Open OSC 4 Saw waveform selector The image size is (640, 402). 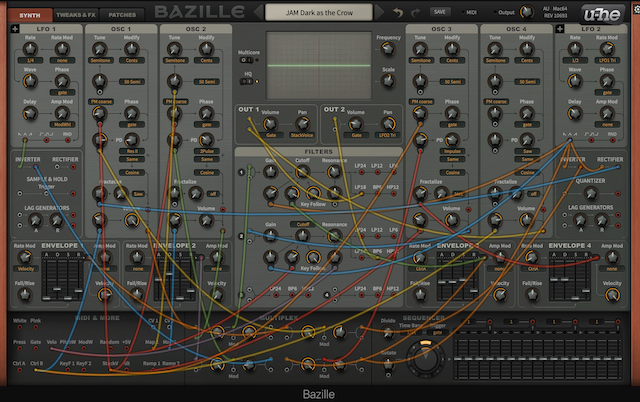point(527,151)
